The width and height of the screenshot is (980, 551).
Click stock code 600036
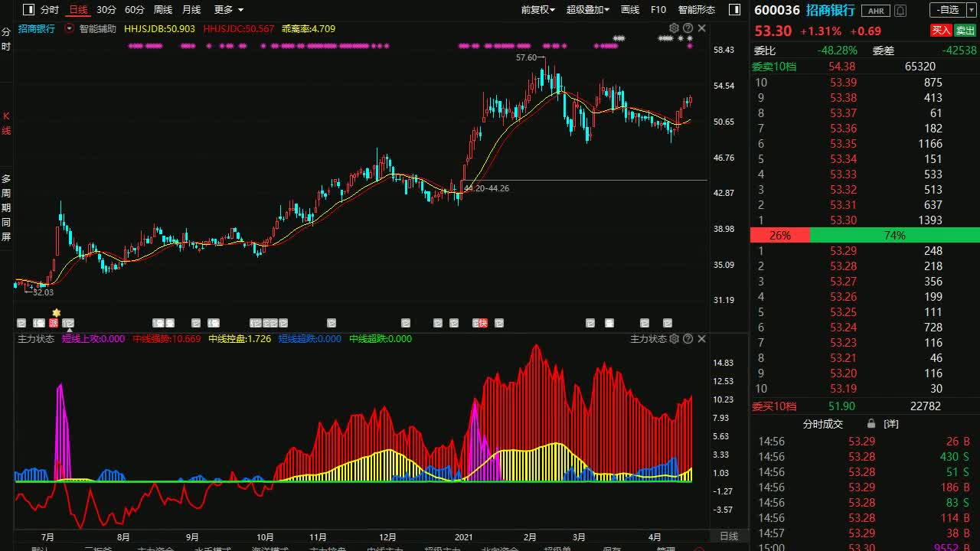tap(777, 10)
